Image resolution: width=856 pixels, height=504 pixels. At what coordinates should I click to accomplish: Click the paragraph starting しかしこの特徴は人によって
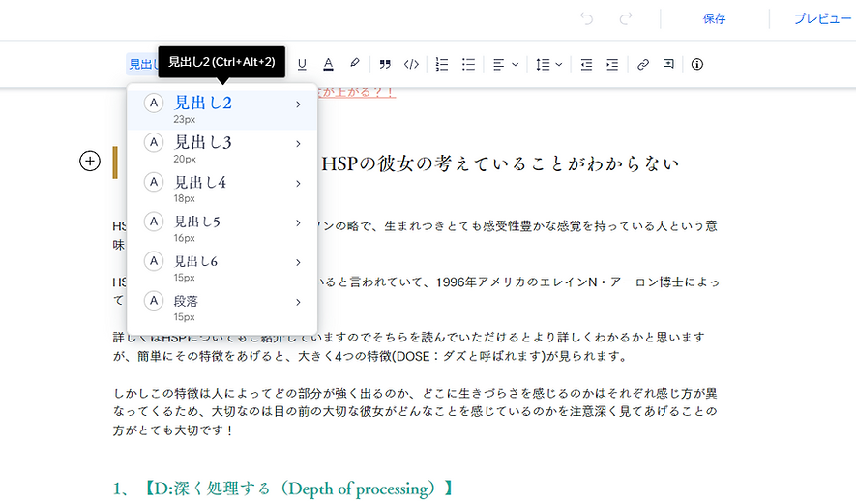click(415, 412)
